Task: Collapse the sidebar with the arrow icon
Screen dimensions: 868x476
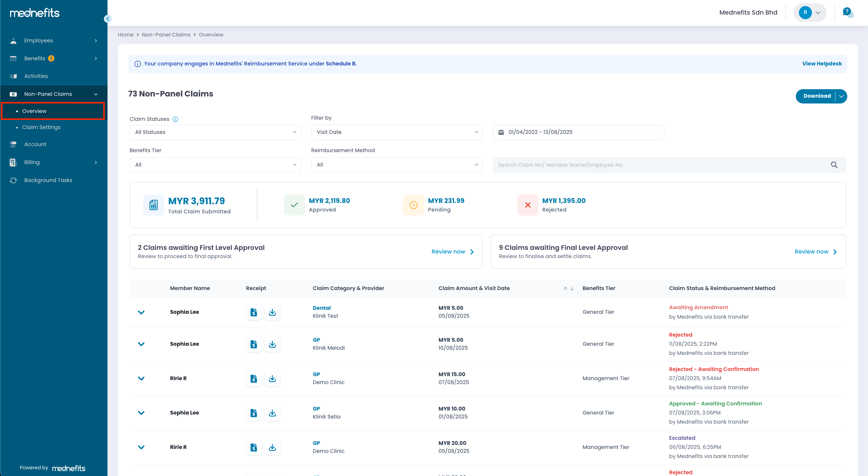Action: point(108,19)
